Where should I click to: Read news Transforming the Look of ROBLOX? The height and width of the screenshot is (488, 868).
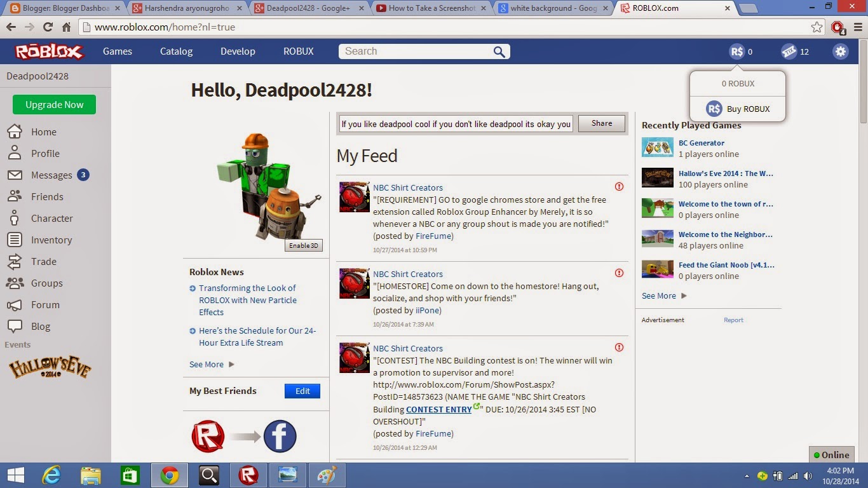[248, 300]
